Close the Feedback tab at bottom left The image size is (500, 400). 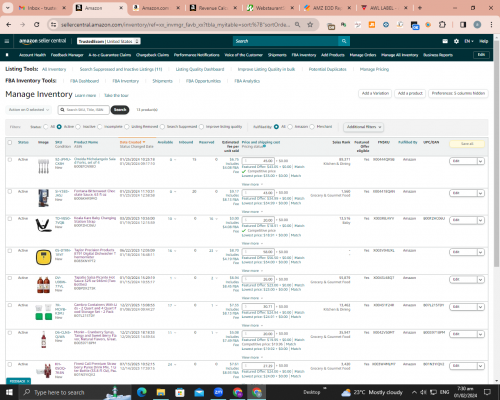pos(28,381)
